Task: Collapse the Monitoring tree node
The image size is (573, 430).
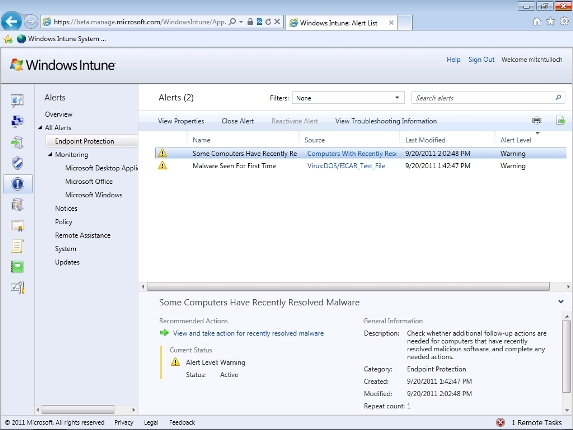Action: pyautogui.click(x=50, y=155)
